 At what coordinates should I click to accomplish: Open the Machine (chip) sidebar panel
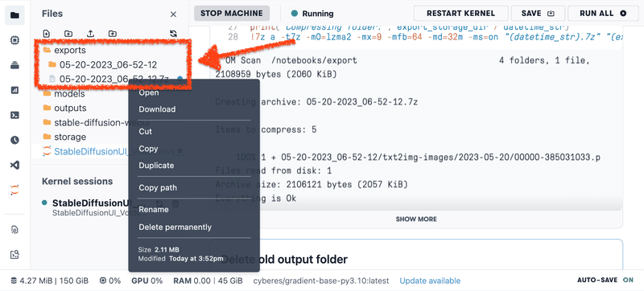point(14,40)
